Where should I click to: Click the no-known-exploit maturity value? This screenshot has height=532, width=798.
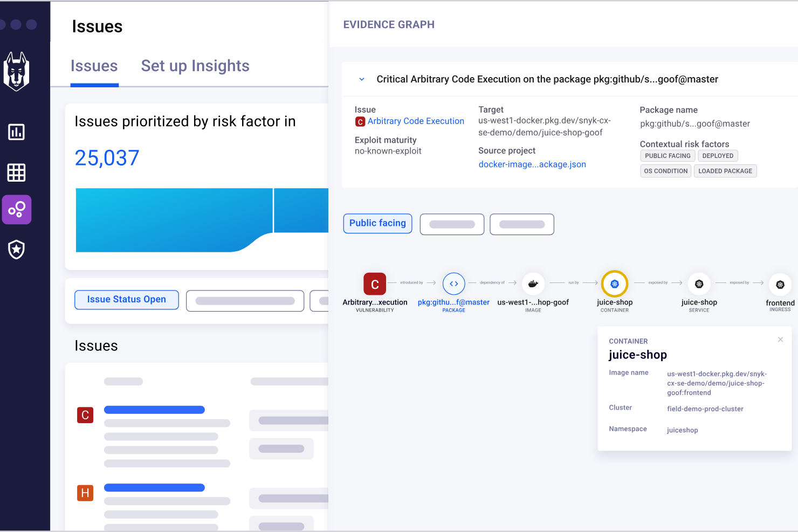pyautogui.click(x=388, y=151)
